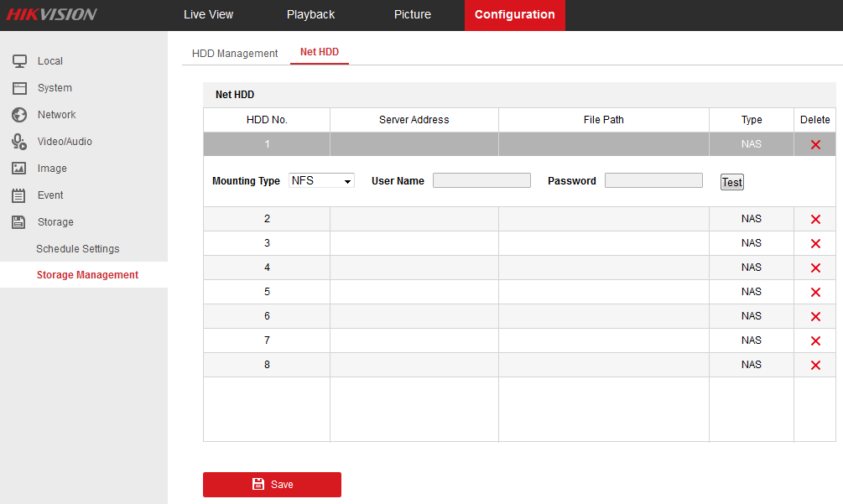The width and height of the screenshot is (843, 504).
Task: Click into the Password field
Action: 653,180
